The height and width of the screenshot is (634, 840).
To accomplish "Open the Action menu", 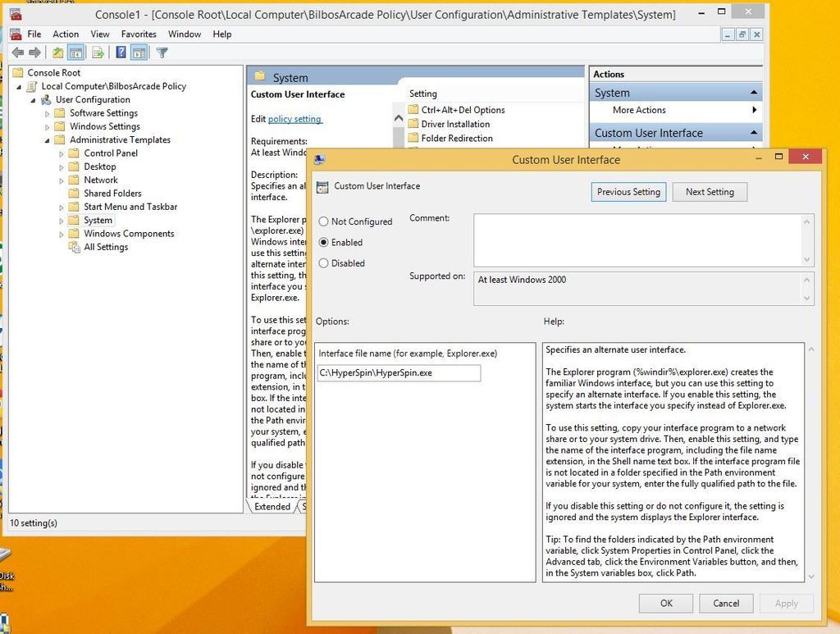I will click(x=66, y=34).
